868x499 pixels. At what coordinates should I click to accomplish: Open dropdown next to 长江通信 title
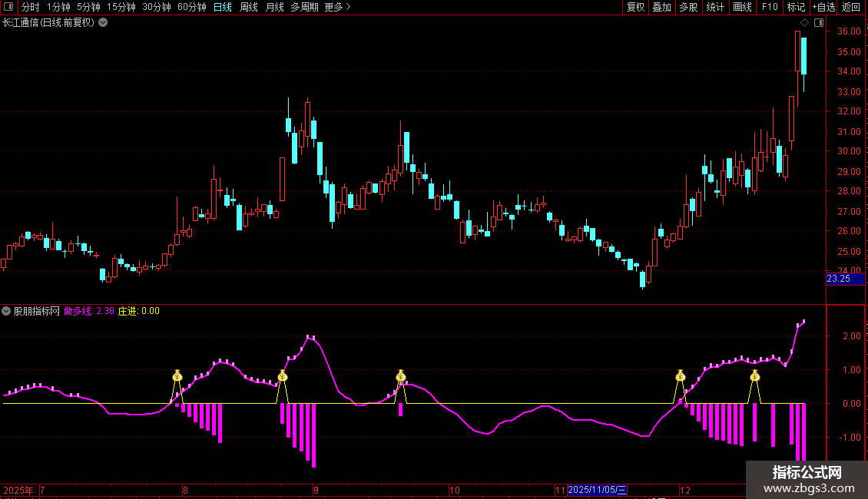pyautogui.click(x=103, y=22)
